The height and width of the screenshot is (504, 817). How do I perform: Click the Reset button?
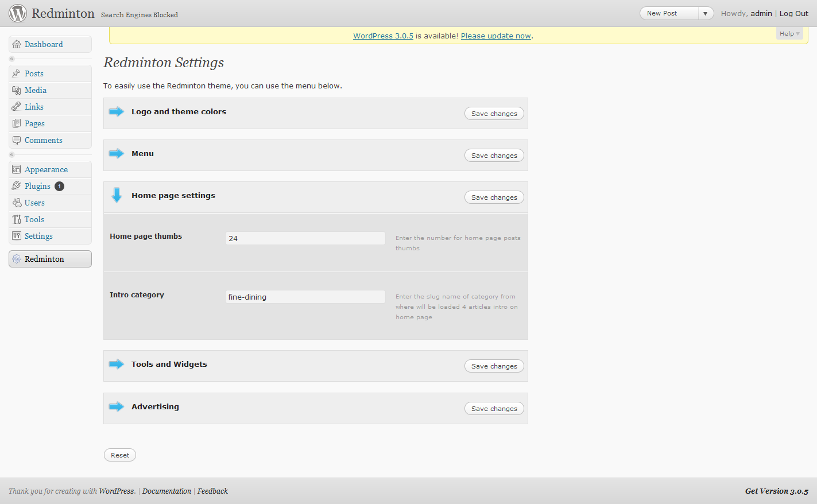coord(120,455)
